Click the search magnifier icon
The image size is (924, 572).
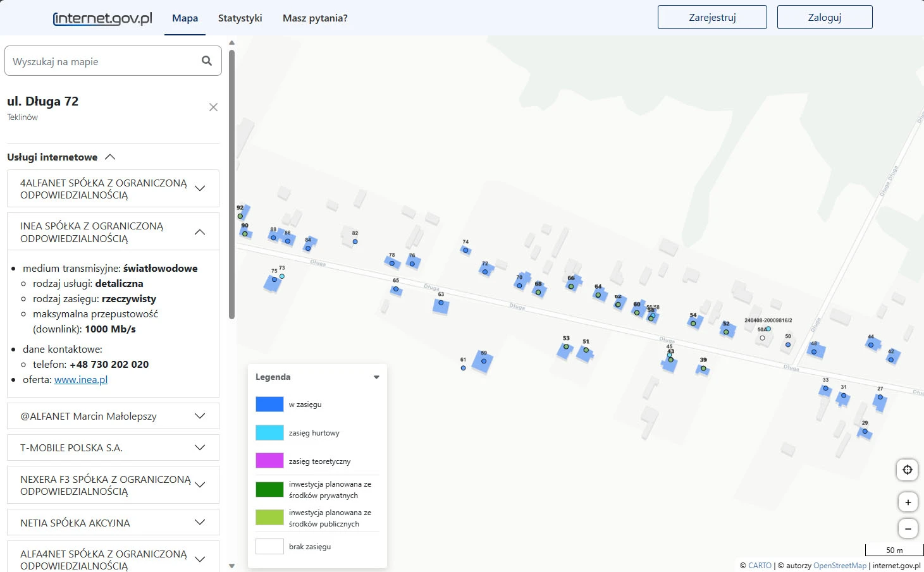tap(206, 61)
